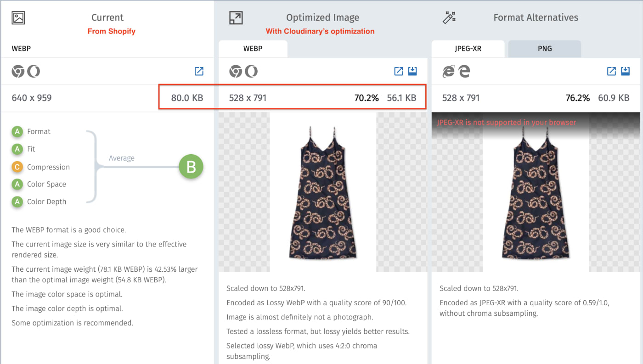This screenshot has width=643, height=364.
Task: Click the Format grade A badge
Action: tap(17, 132)
